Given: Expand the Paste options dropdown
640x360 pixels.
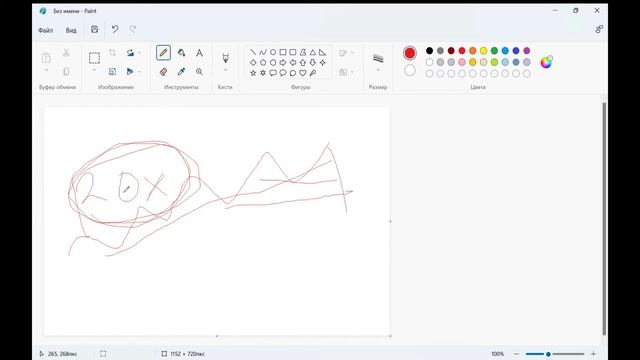Looking at the screenshot, I should (46, 70).
